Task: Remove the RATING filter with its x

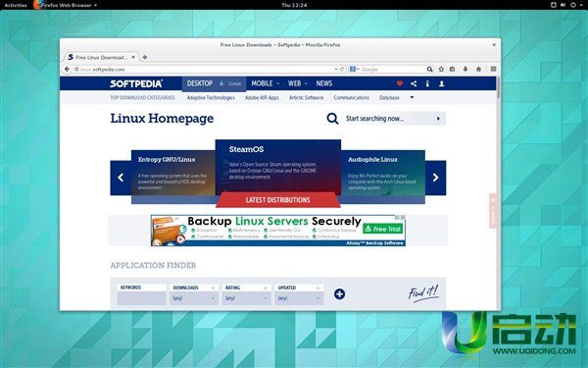Action: tap(266, 288)
